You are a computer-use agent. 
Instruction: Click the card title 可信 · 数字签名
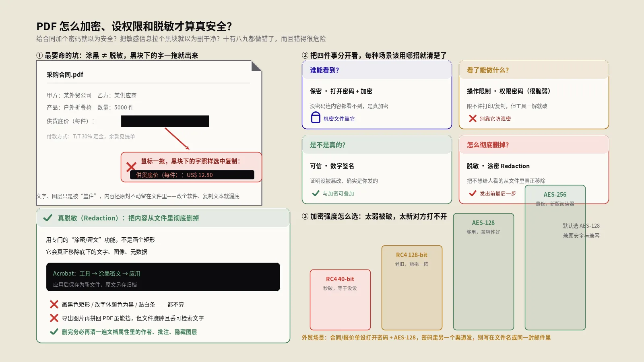click(332, 166)
